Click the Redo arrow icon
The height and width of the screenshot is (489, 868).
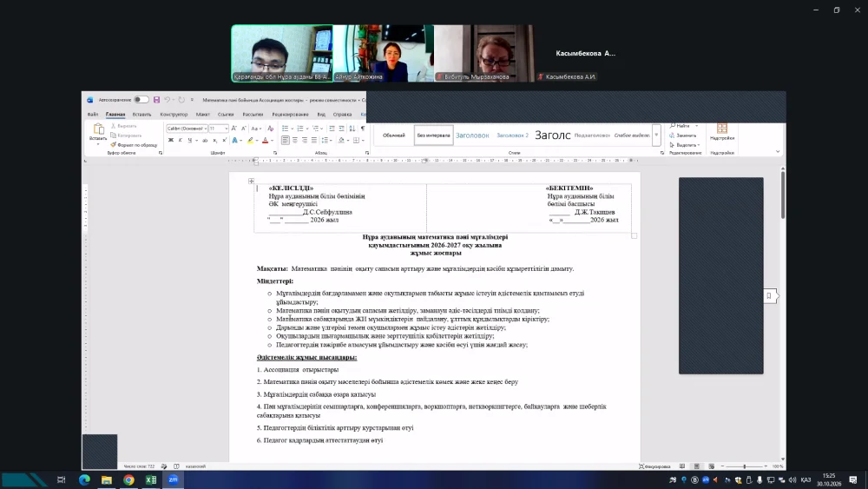coord(181,100)
